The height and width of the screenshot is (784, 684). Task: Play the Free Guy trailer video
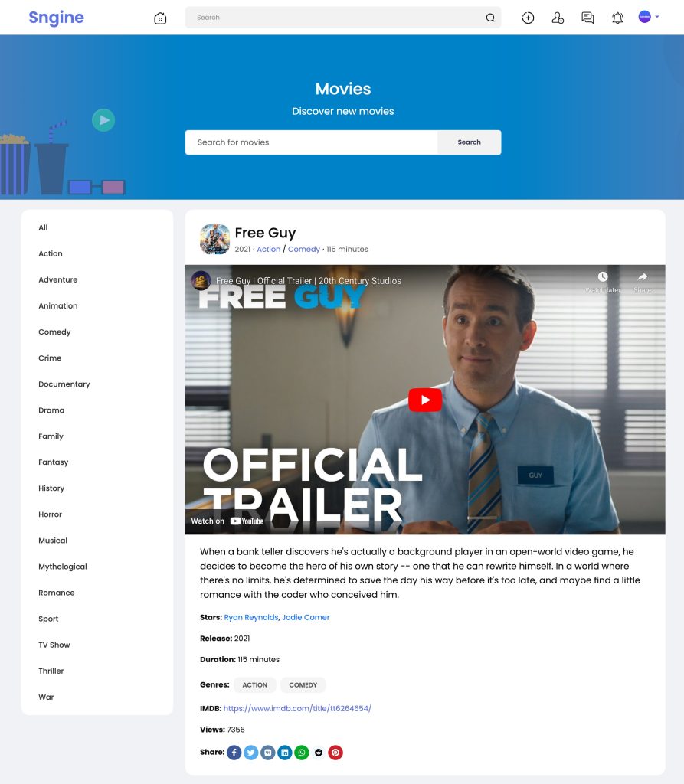click(x=425, y=400)
